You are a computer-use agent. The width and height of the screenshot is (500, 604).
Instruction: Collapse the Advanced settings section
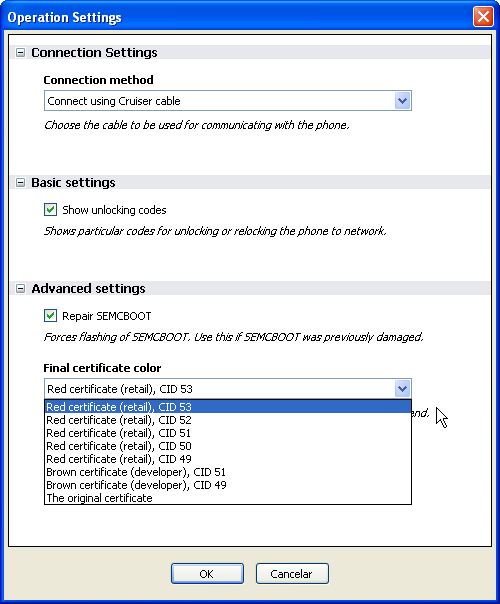point(20,289)
